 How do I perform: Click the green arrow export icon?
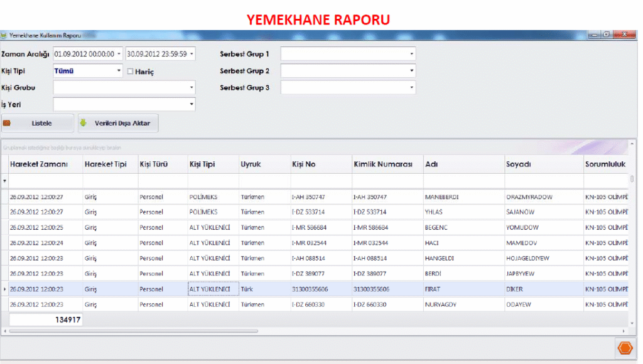[x=84, y=123]
